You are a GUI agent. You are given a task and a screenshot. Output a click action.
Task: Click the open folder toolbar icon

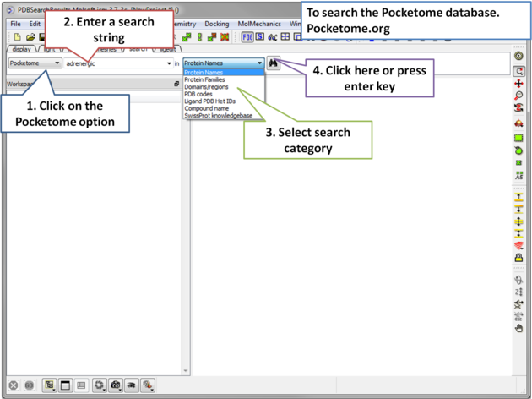pyautogui.click(x=30, y=37)
